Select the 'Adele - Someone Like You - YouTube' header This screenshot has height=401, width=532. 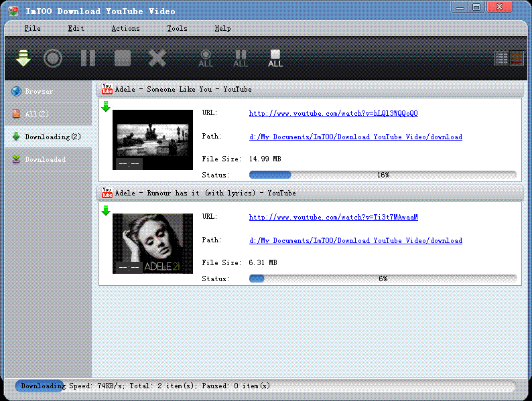click(310, 90)
